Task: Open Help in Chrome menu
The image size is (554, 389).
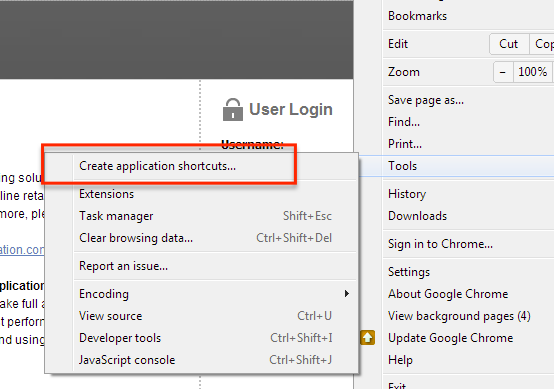Action: coord(468,360)
